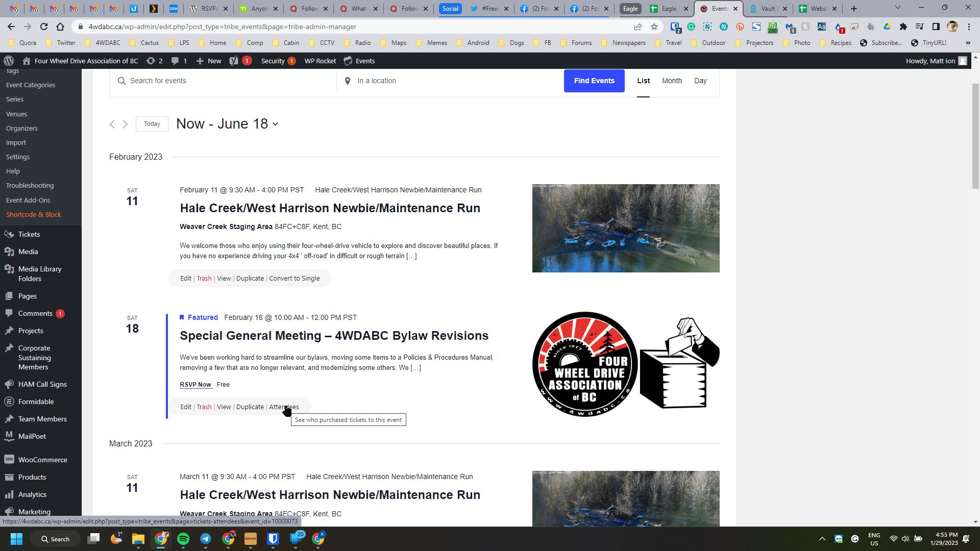The height and width of the screenshot is (551, 980).
Task: Open the Yoast SEO admin bar icon
Action: pos(234,61)
